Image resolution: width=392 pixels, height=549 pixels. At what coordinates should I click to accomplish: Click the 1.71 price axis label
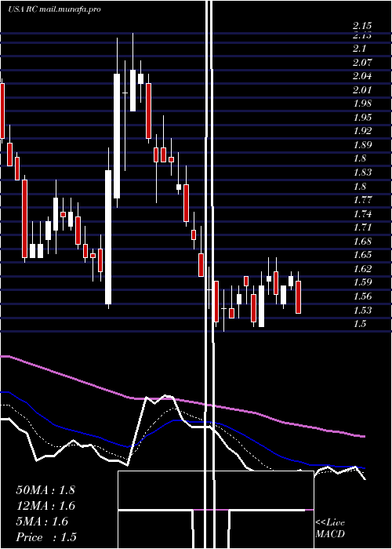point(362,227)
